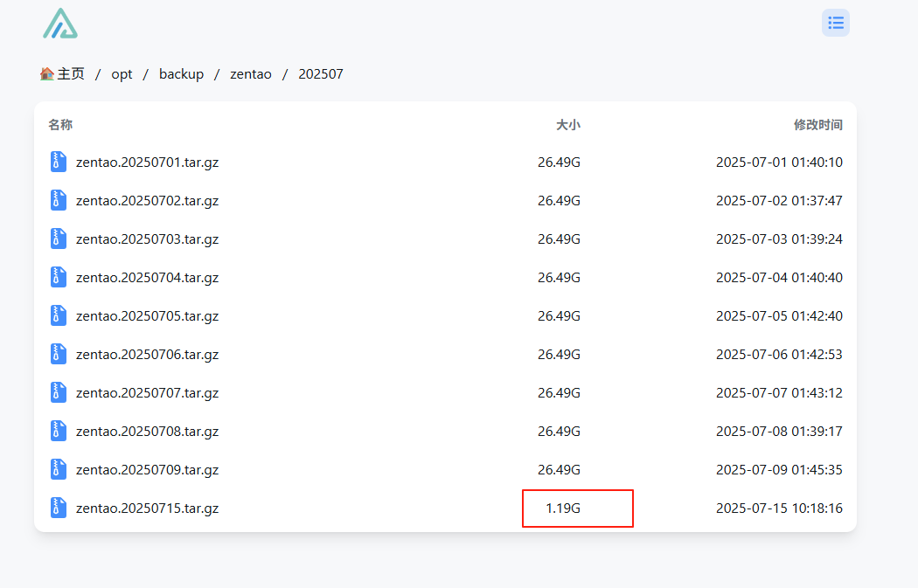Viewport: 918px width, 588px height.
Task: Sort files by 名称 column header
Action: coord(60,125)
